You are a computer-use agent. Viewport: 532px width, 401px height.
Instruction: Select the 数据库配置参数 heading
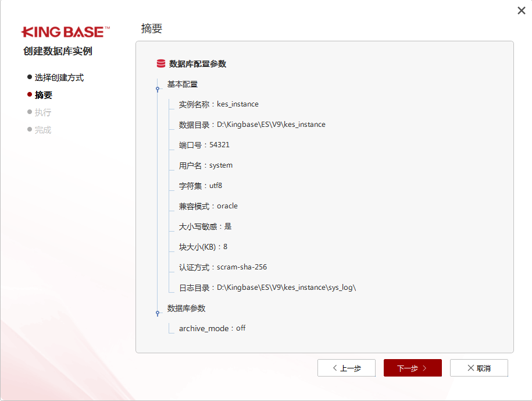(x=198, y=63)
